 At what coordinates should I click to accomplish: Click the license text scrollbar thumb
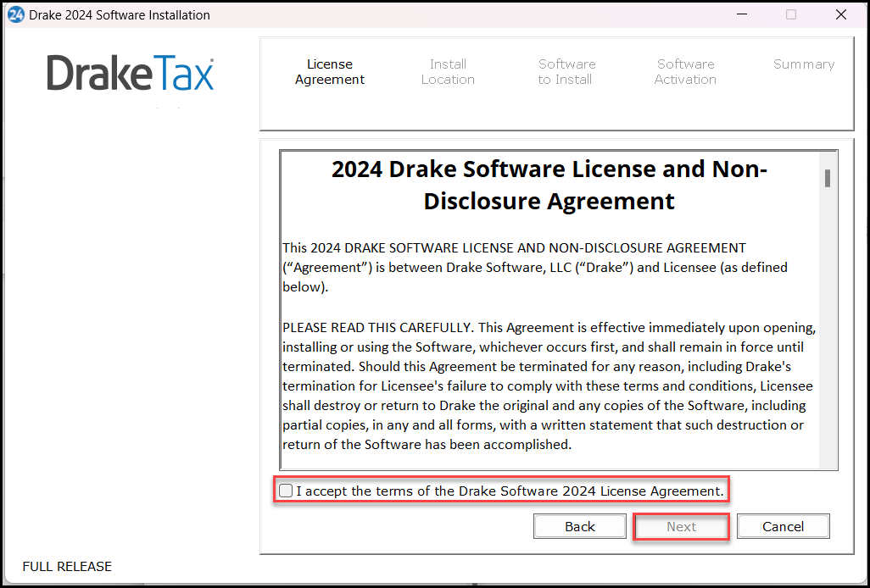click(828, 179)
